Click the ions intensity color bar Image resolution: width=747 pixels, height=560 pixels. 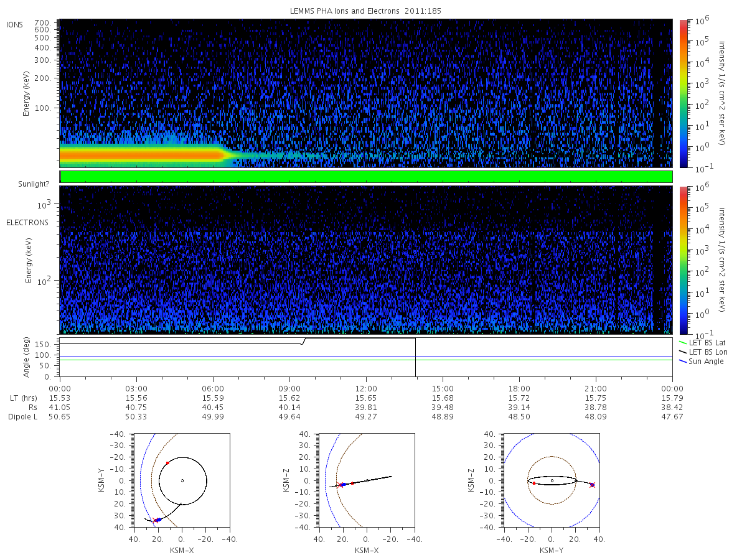click(x=683, y=94)
